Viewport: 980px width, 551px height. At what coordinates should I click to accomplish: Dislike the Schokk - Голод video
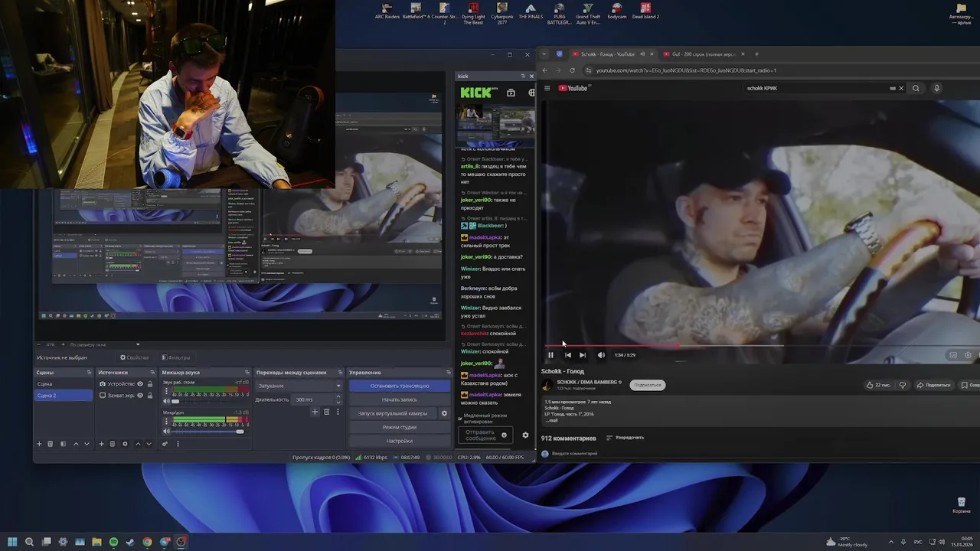coord(902,385)
